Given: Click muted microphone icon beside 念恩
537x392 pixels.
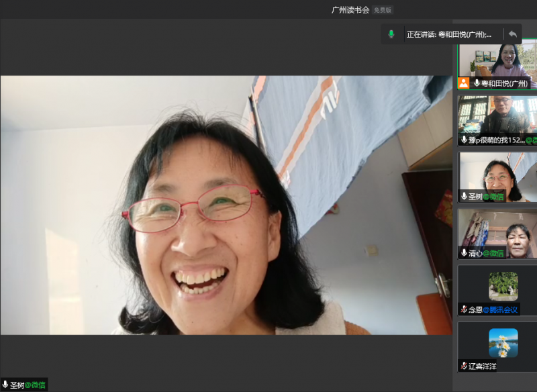Looking at the screenshot, I should click(x=464, y=309).
